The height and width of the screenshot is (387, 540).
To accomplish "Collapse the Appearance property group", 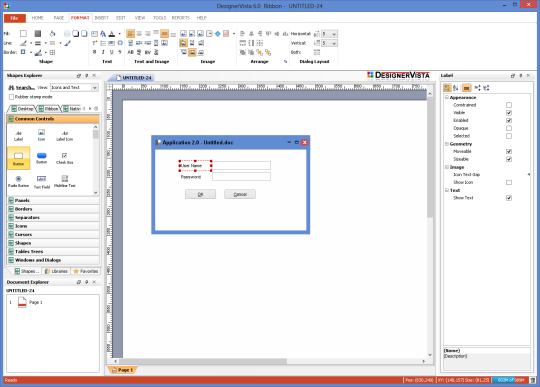I will pyautogui.click(x=447, y=97).
